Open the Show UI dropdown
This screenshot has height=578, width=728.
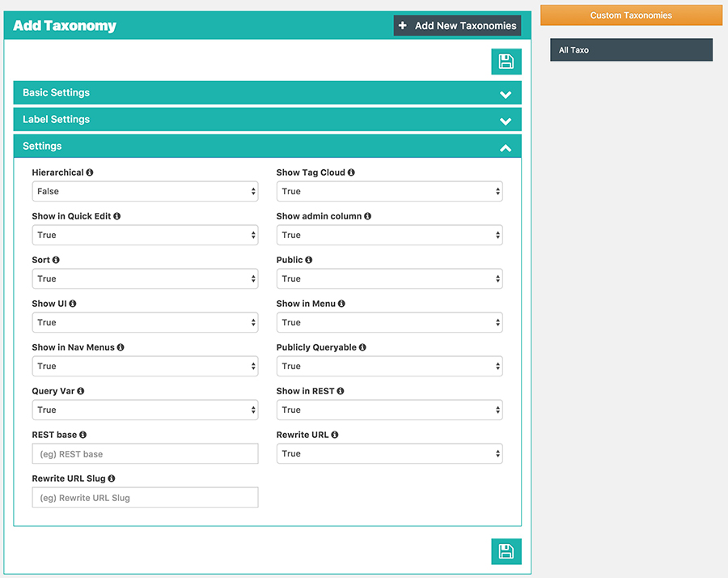click(145, 322)
